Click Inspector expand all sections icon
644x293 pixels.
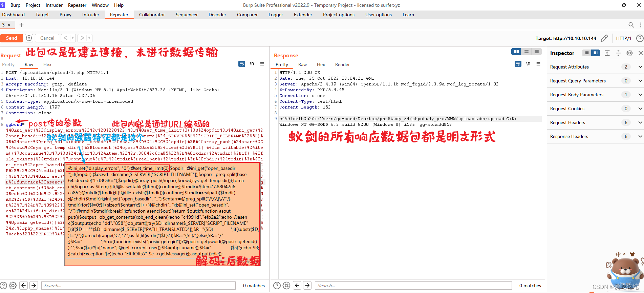[x=607, y=53]
